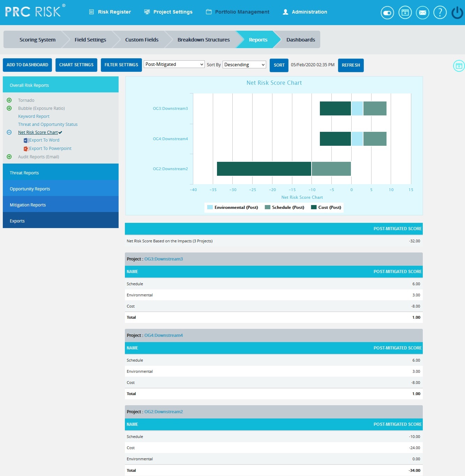Click the download window icon in the header
Viewport: 465px width, 476px height.
coord(405,12)
